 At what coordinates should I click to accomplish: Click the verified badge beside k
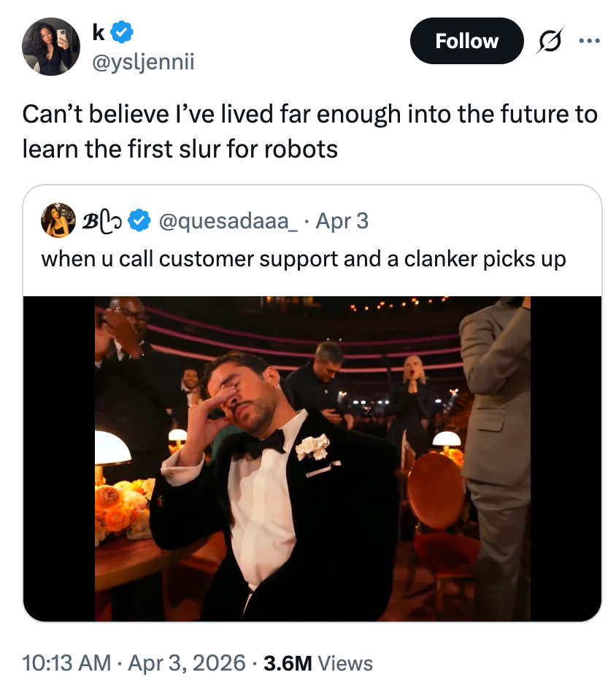pyautogui.click(x=120, y=33)
